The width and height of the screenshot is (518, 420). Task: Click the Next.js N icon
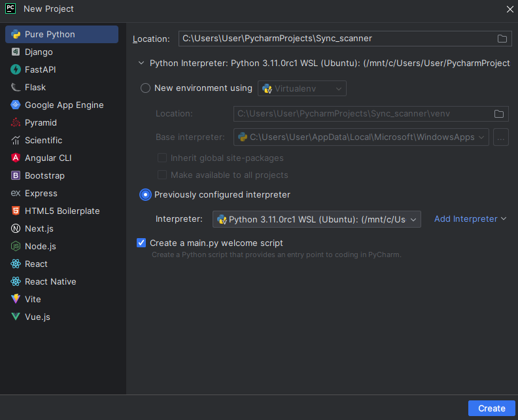tap(16, 228)
